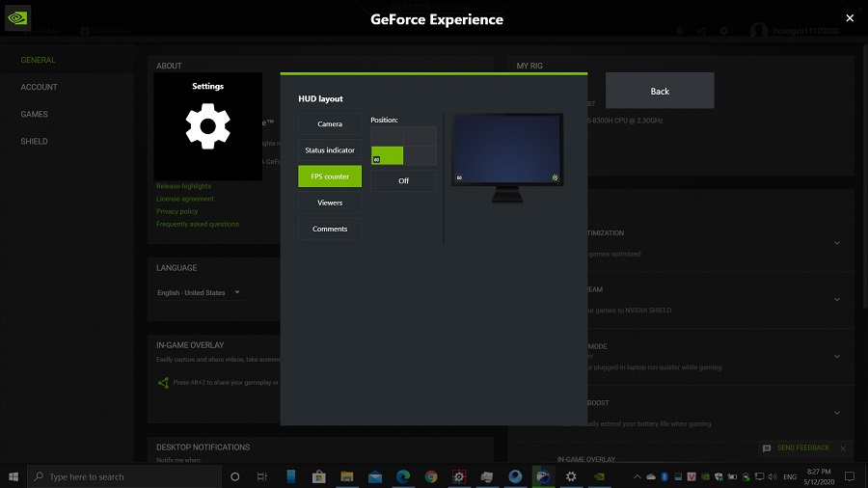
Task: Click the Back button
Action: [660, 91]
